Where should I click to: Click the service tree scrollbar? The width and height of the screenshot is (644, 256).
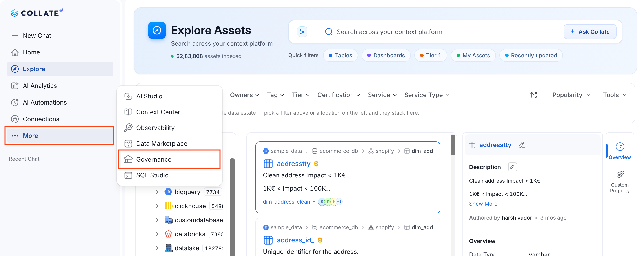232,207
